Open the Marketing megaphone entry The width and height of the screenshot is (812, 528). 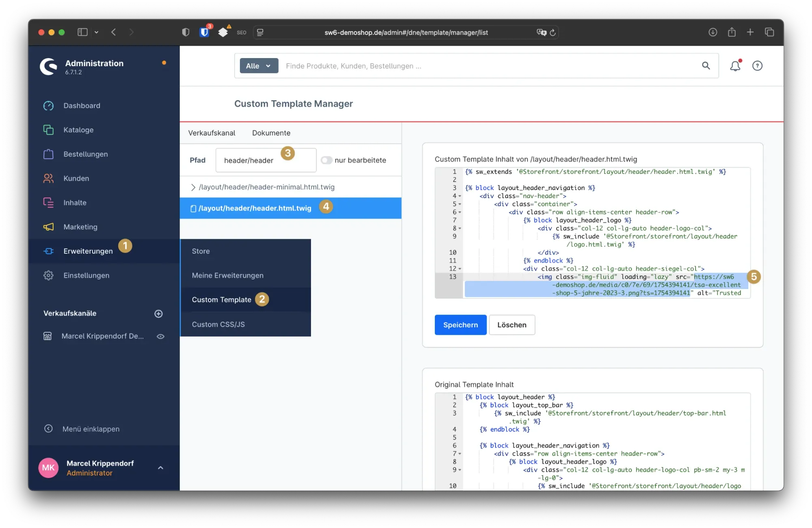pos(80,227)
